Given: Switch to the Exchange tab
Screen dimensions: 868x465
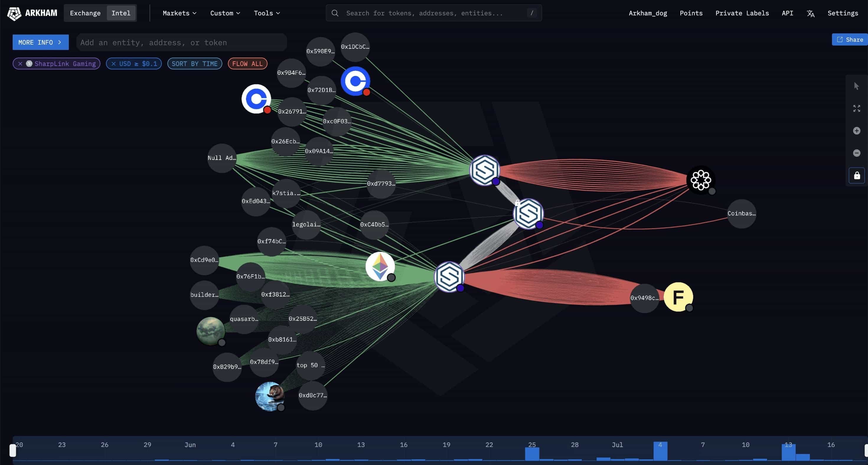Looking at the screenshot, I should pos(85,13).
